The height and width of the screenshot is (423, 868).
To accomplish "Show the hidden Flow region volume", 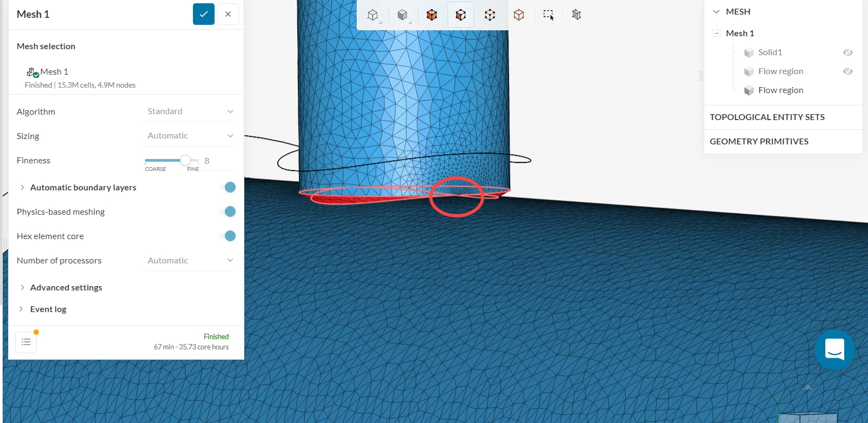I will coord(848,71).
